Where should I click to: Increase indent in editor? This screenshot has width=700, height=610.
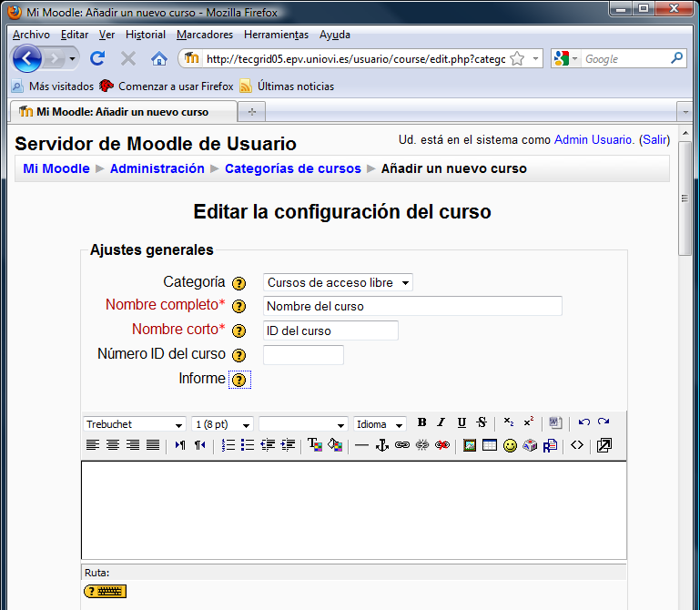tap(288, 445)
